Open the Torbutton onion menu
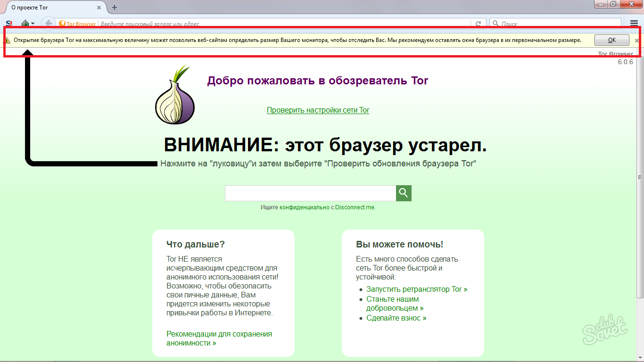 27,24
